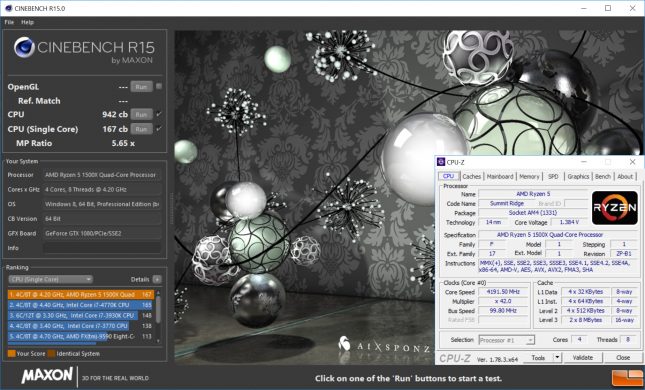Click the Cores x GHz field value
645x390 pixels.
(x=102, y=190)
